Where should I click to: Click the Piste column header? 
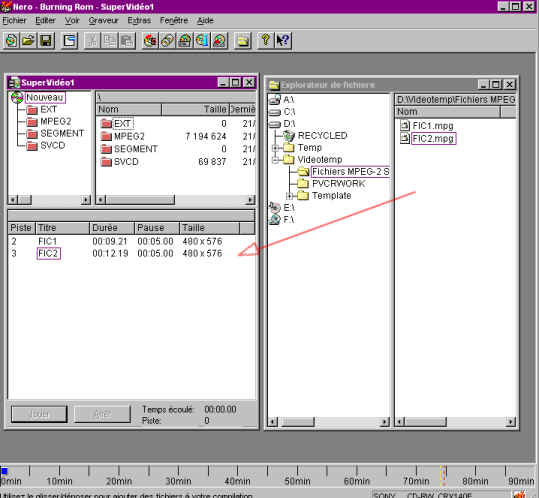click(22, 228)
